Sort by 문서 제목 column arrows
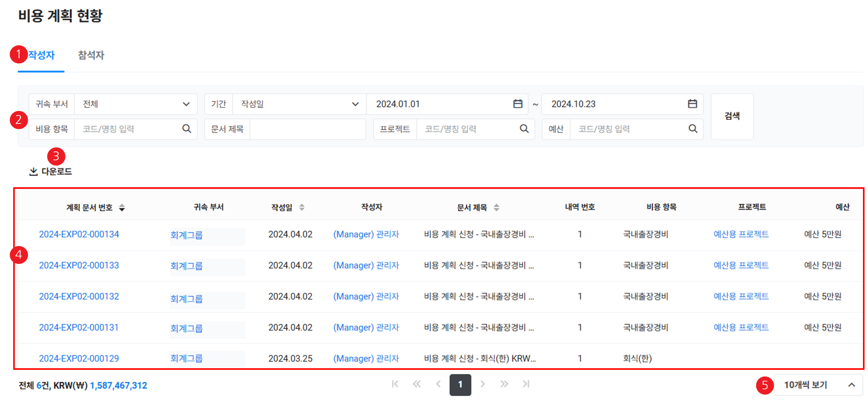This screenshot has width=868, height=405. (x=496, y=207)
